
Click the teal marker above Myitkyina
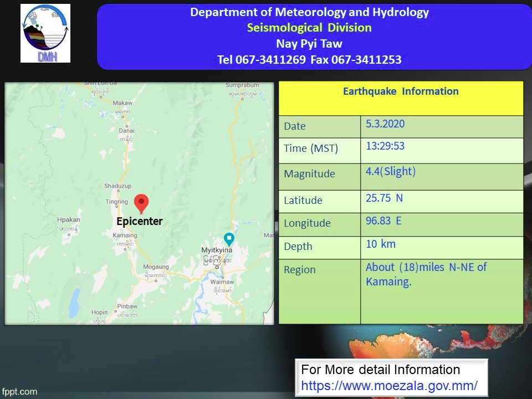[x=228, y=238]
